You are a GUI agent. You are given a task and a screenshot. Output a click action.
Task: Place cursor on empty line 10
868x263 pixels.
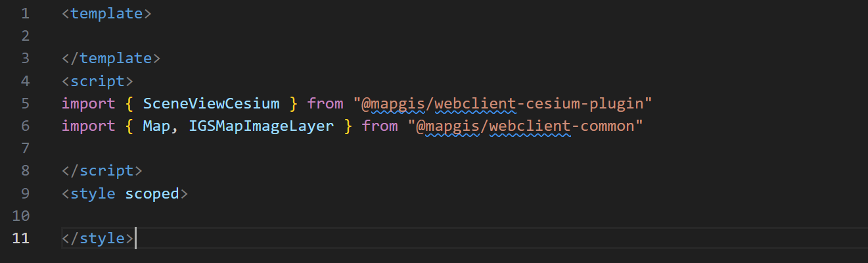pos(460,216)
